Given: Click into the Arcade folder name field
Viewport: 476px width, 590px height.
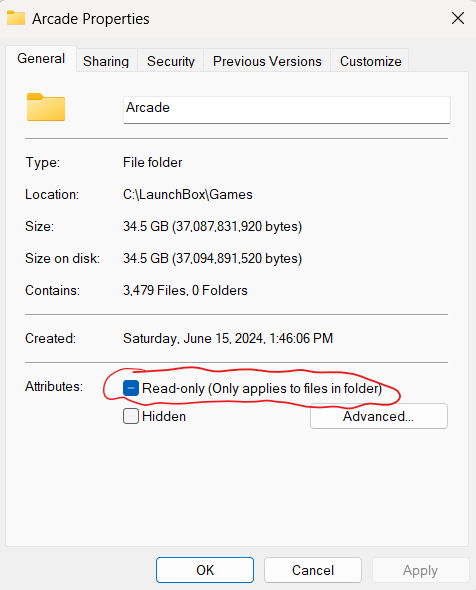Looking at the screenshot, I should tap(287, 109).
